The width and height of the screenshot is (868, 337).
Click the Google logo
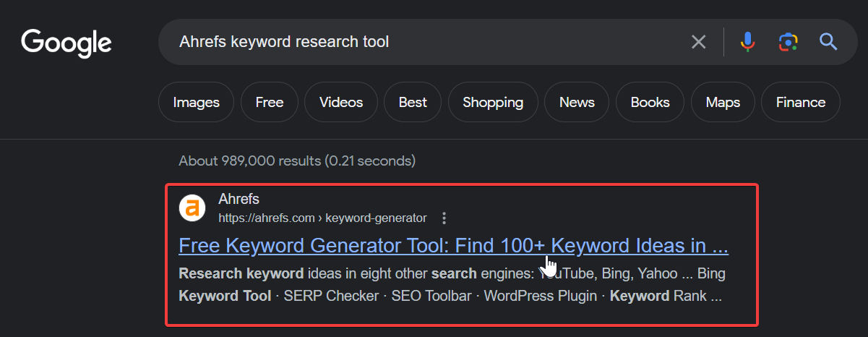tap(66, 43)
